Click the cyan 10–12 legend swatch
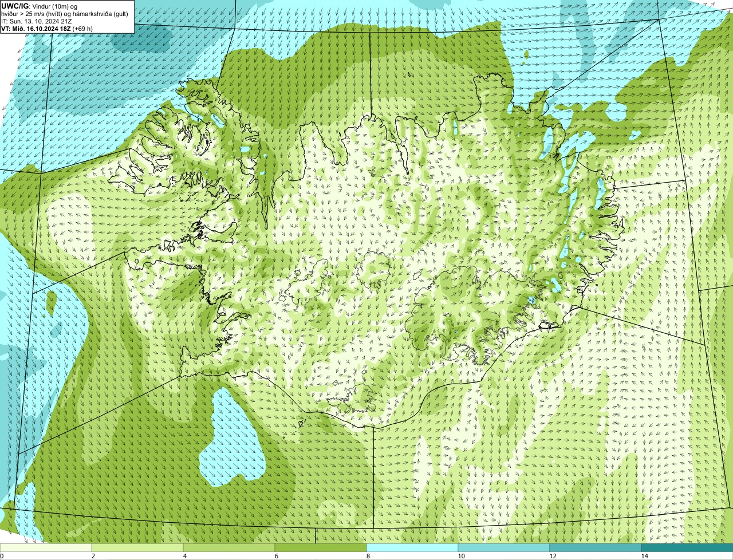733x560 pixels. point(504,547)
